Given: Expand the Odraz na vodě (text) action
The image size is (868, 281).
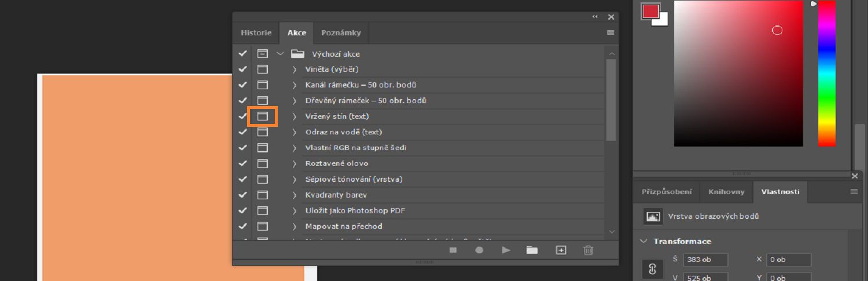Looking at the screenshot, I should 295,132.
